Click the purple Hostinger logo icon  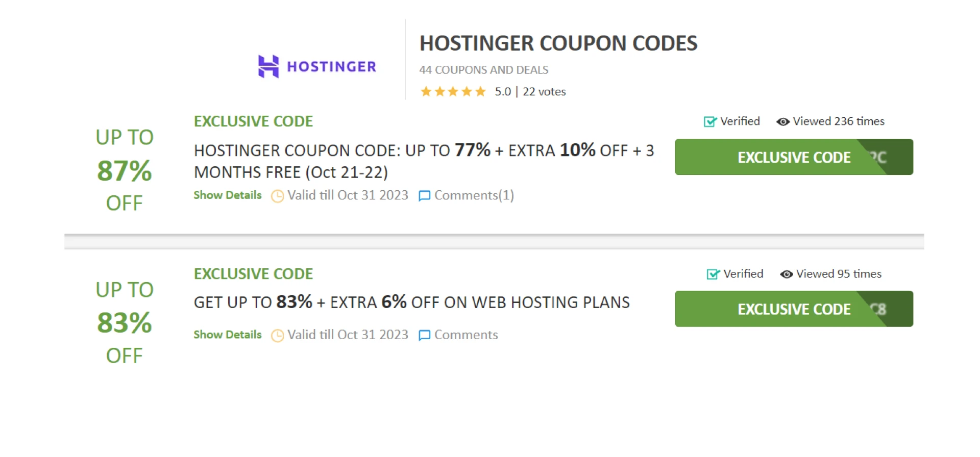click(269, 66)
